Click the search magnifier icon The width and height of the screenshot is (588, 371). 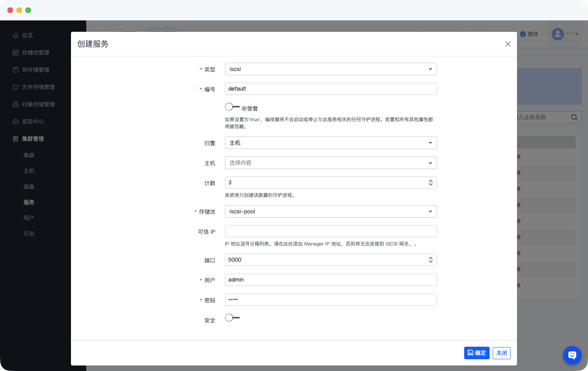(x=574, y=117)
